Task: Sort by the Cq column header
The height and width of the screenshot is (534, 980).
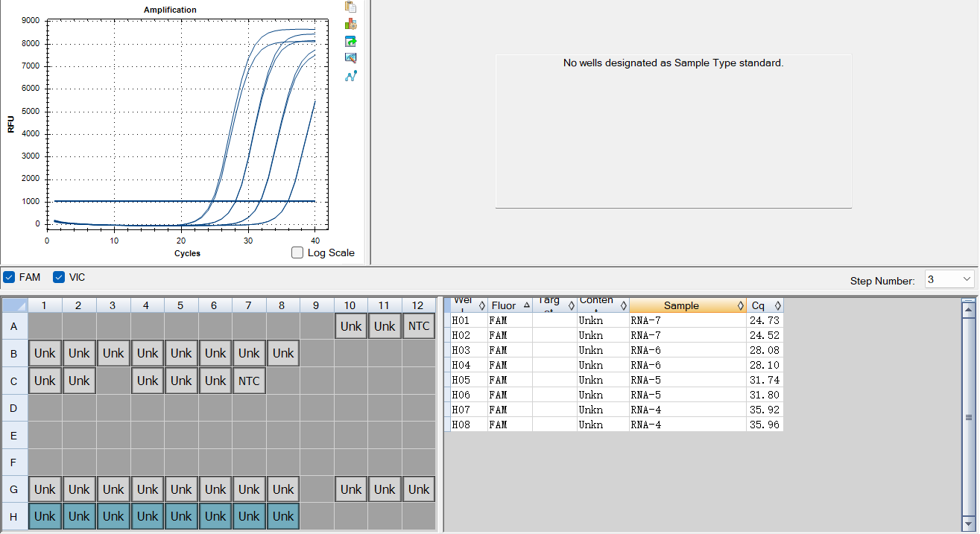Action: (x=765, y=305)
